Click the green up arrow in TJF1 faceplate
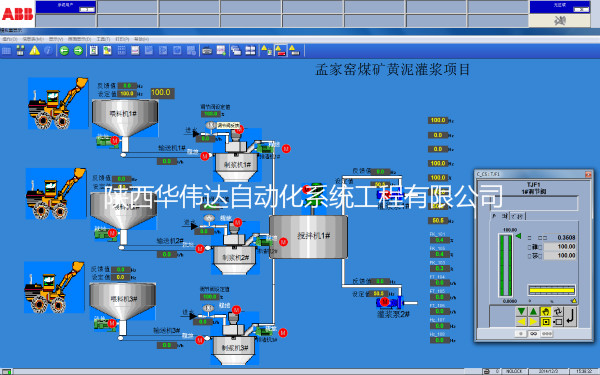The image size is (600, 375). tap(533, 311)
